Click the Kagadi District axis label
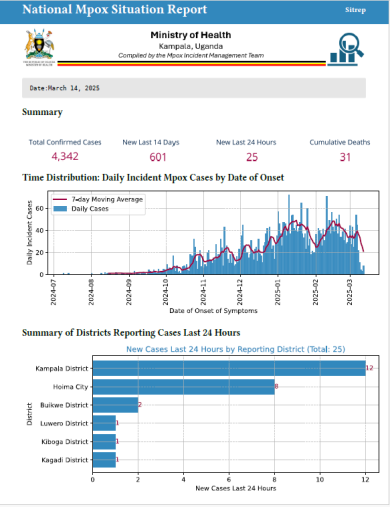 tap(65, 460)
